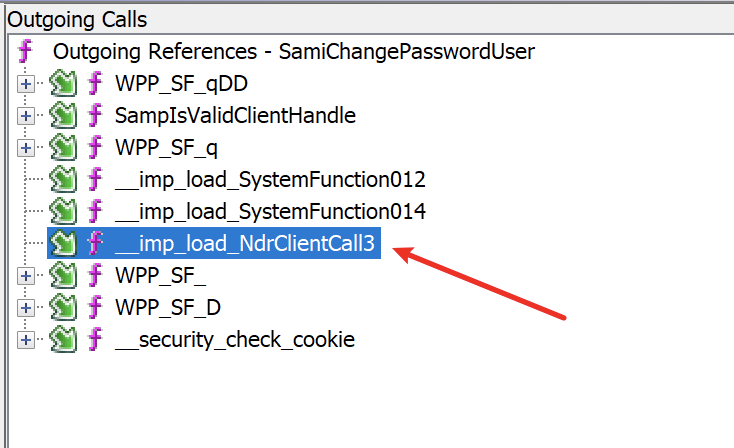Click function icon next to __imp_load_SystemFunction014
This screenshot has width=734, height=448.
coord(95,211)
